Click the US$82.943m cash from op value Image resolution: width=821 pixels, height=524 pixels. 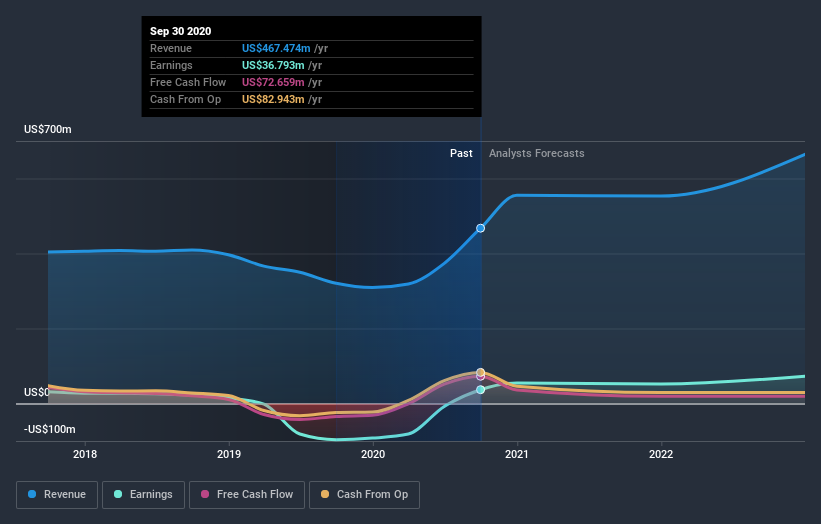click(273, 99)
